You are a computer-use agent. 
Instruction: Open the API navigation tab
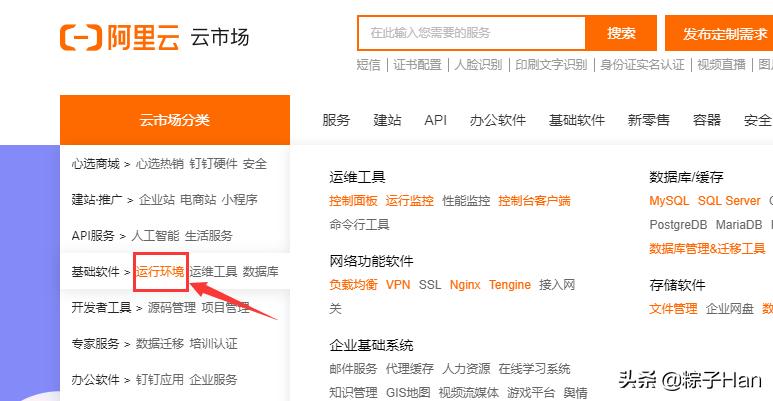435,120
